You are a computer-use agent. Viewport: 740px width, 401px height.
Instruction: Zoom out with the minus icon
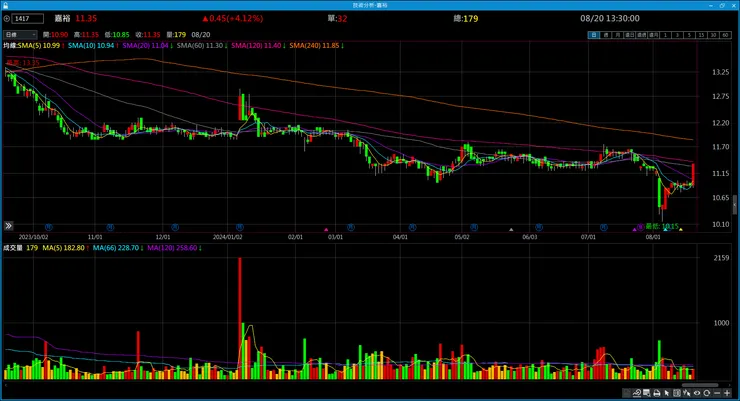tap(717, 393)
